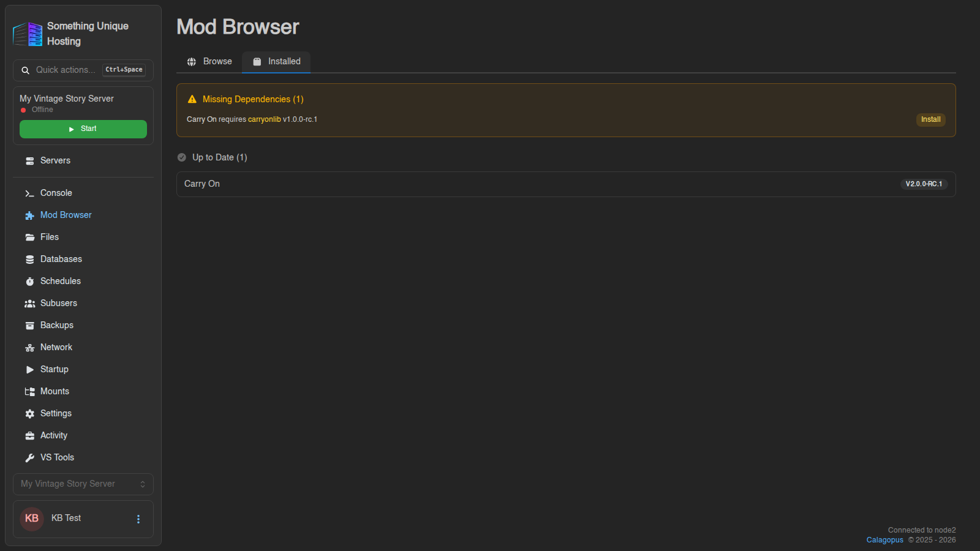980x551 pixels.
Task: Go to the Files page label
Action: point(50,237)
